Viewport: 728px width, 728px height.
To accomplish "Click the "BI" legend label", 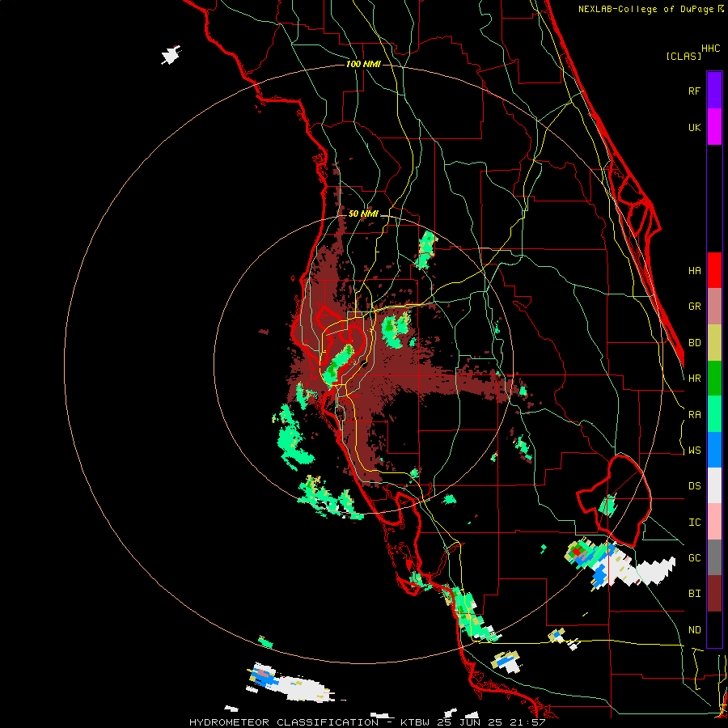I will tap(694, 594).
